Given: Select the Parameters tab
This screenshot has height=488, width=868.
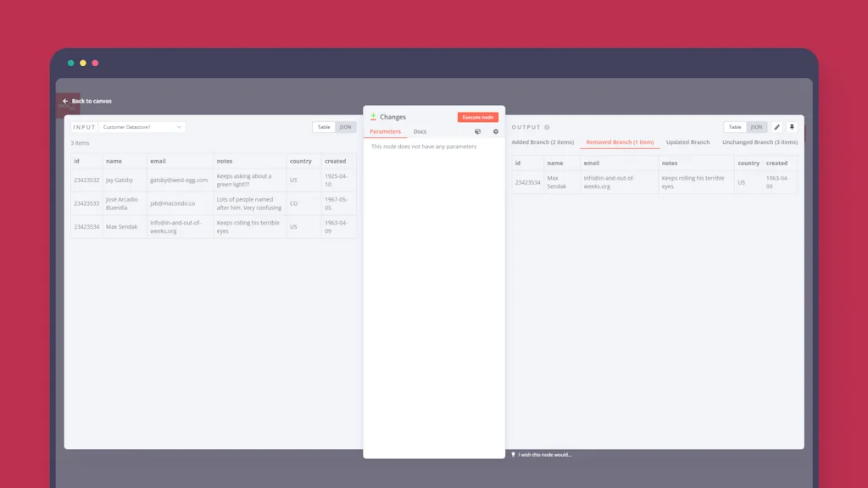Looking at the screenshot, I should point(386,132).
